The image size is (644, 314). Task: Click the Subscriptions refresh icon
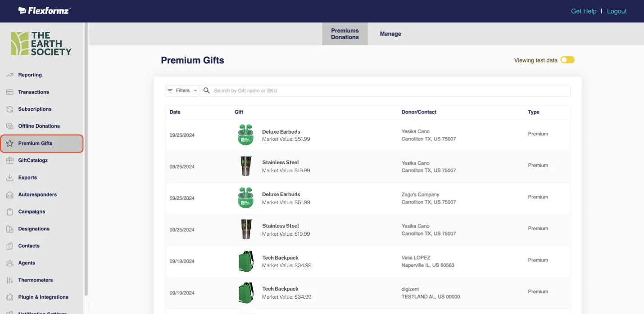(x=10, y=109)
